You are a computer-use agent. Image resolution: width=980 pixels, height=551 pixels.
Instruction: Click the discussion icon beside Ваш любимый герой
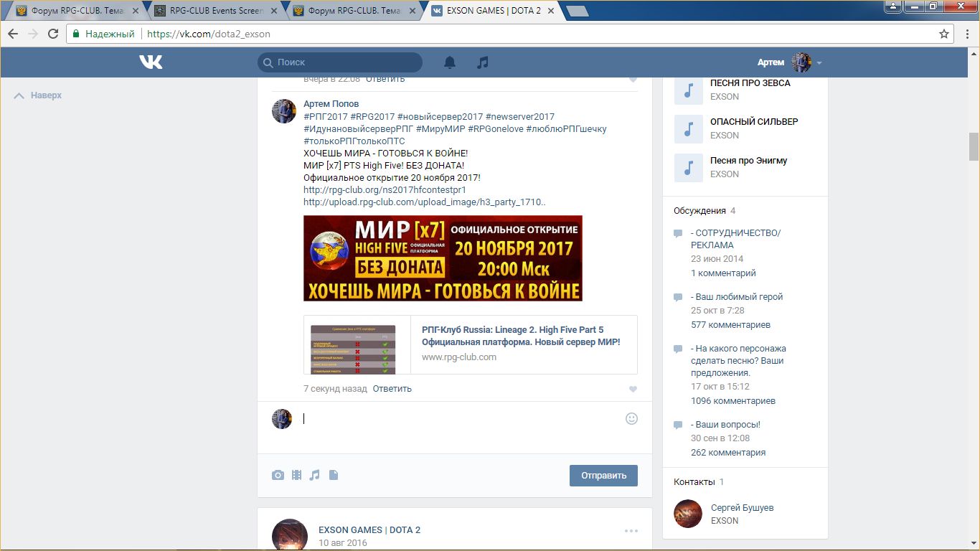coord(678,297)
